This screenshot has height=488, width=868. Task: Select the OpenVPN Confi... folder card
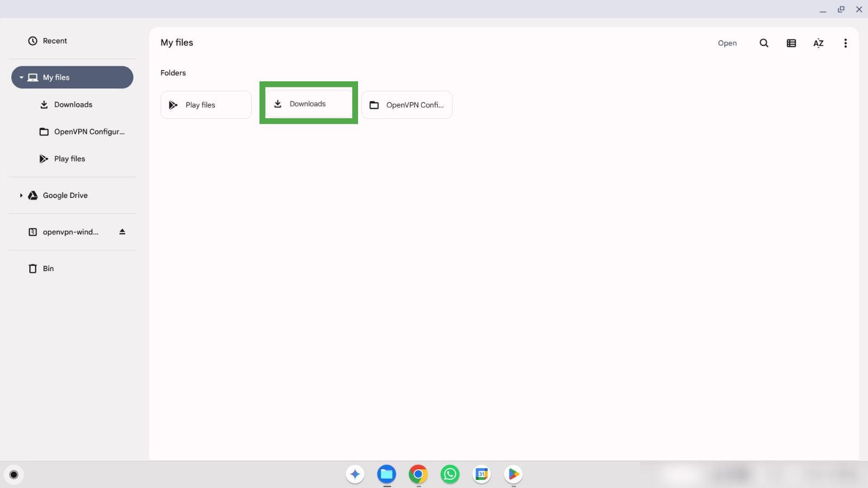tap(407, 105)
